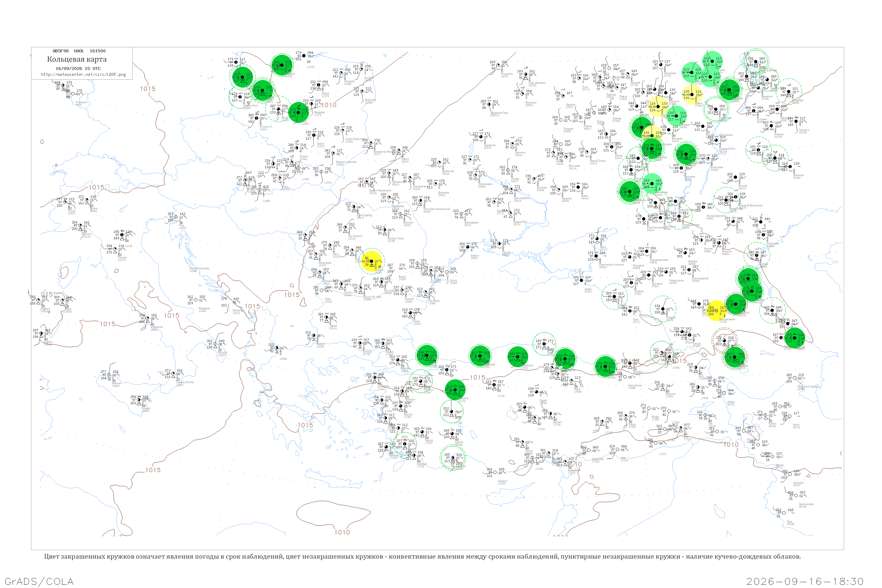Select the pink-ringed hollow circle near station 37409
The width and height of the screenshot is (882, 588).
(724, 340)
